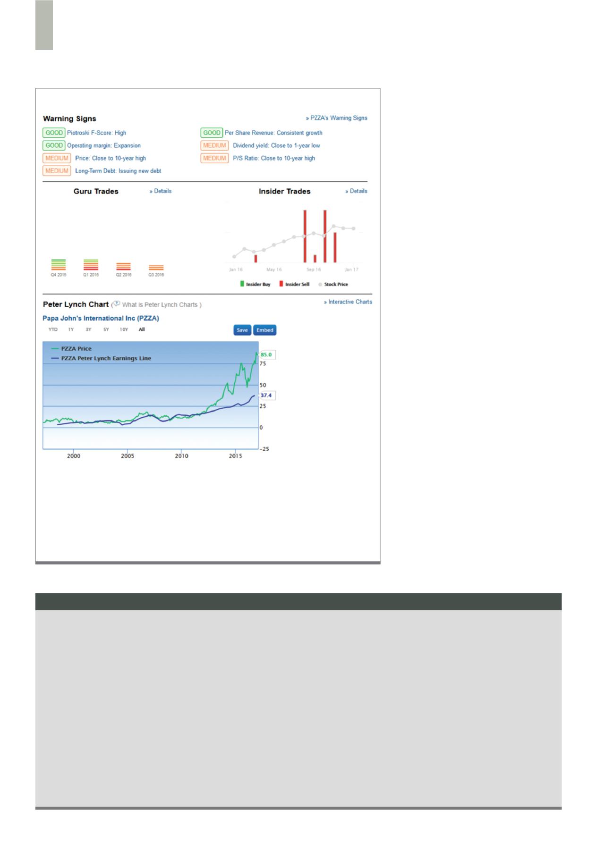The image size is (614, 868).
Task: Open Operating margin: Expansion warning sign
Action: 104,146
